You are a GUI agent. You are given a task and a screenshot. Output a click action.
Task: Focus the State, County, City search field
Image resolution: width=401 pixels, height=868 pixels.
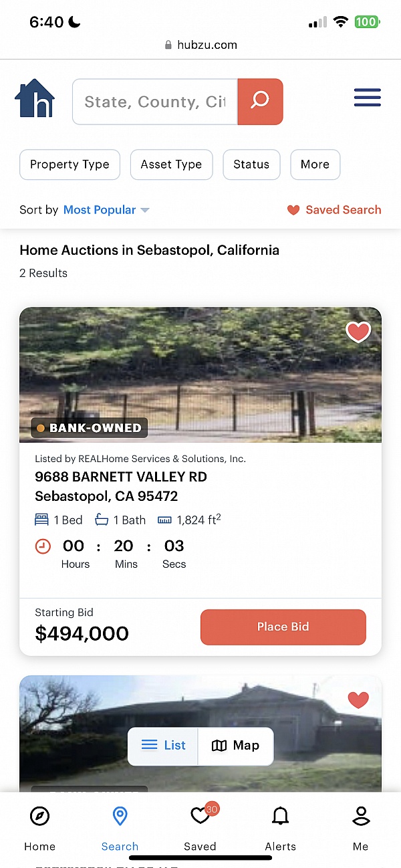(x=154, y=102)
